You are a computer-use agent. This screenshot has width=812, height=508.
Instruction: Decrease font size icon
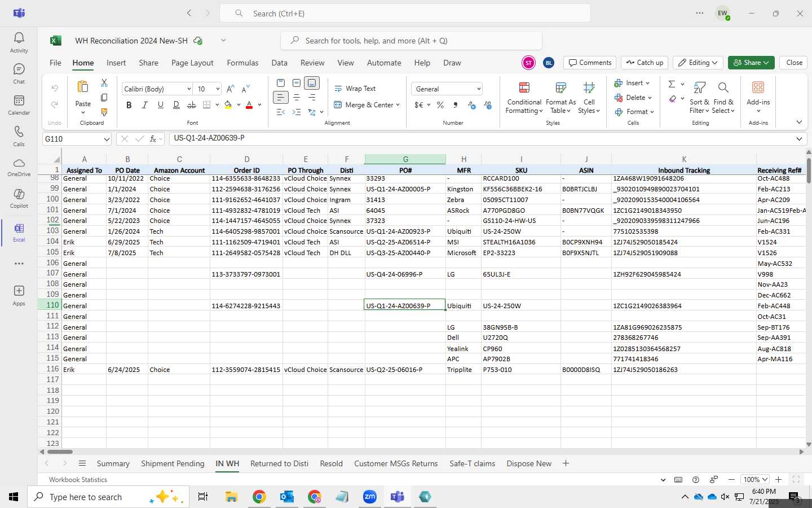(245, 89)
